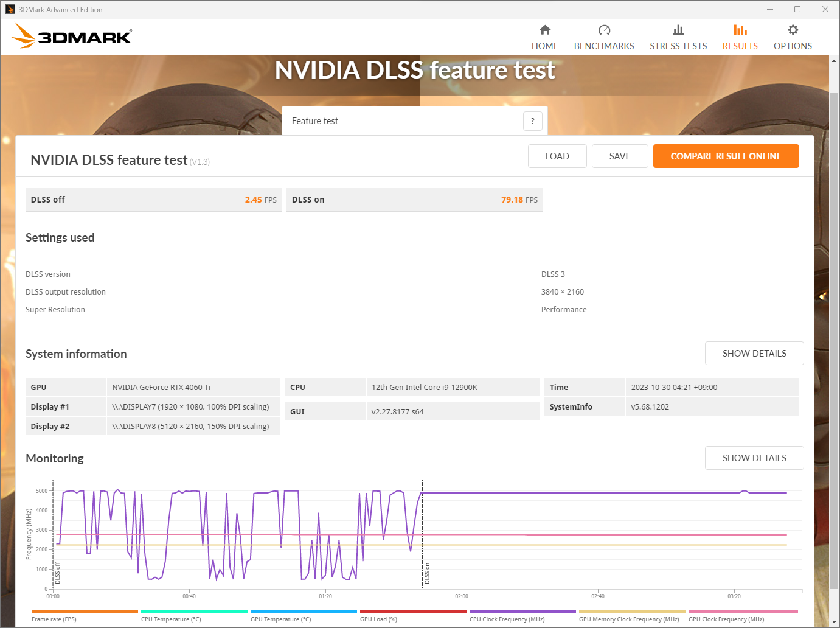
Task: Toggle GPU Memory Clock Frequency legend swatch
Action: point(632,611)
